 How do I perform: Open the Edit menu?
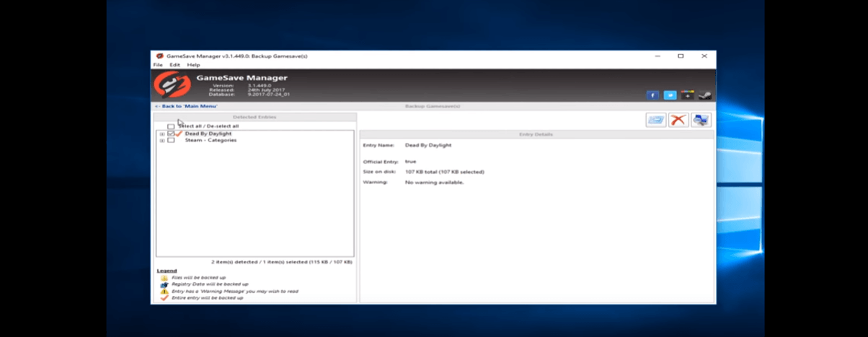click(174, 65)
